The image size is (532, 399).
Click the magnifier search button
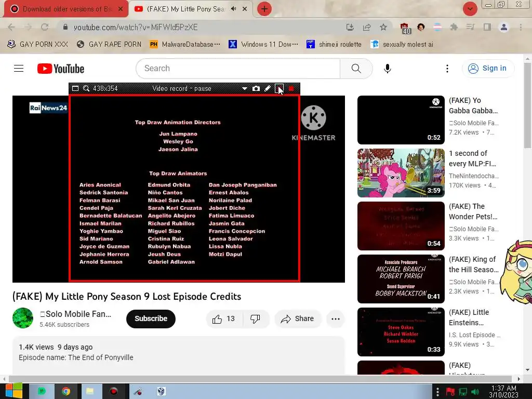[x=356, y=69]
